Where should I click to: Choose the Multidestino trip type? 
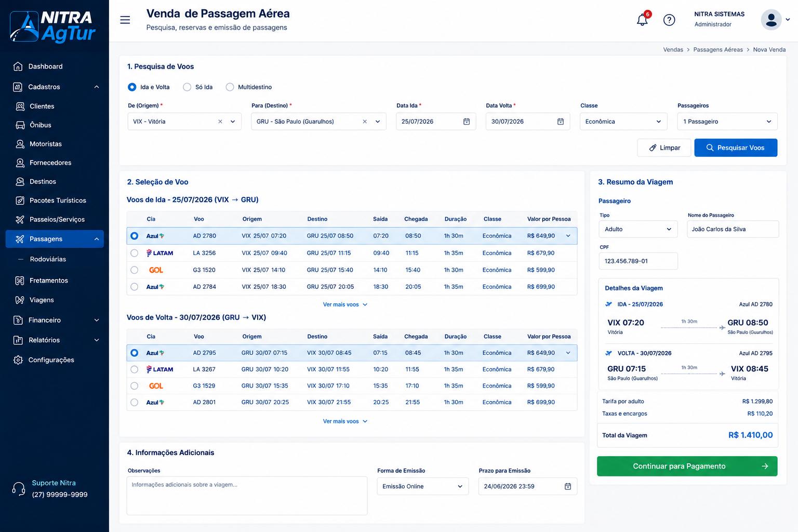[x=230, y=87]
